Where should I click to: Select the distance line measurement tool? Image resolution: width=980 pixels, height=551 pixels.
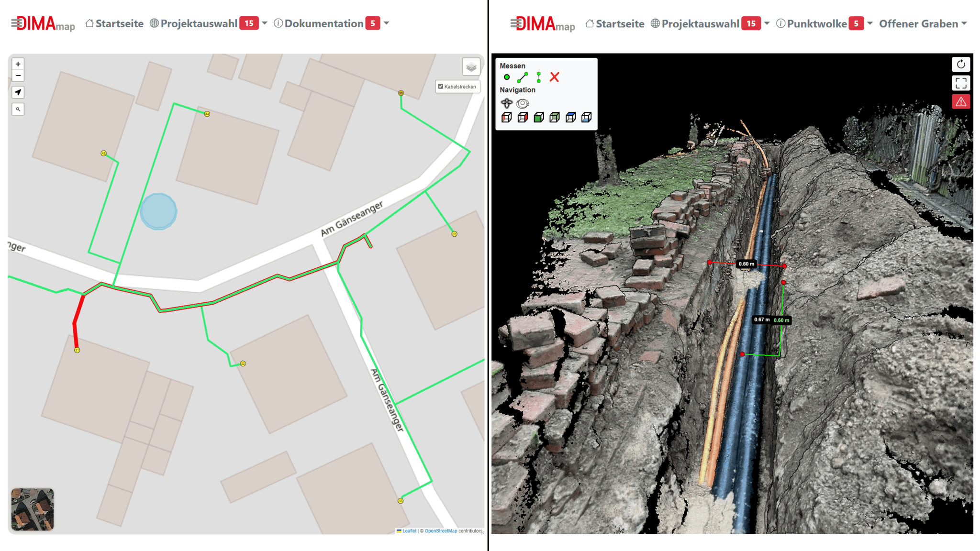[523, 77]
